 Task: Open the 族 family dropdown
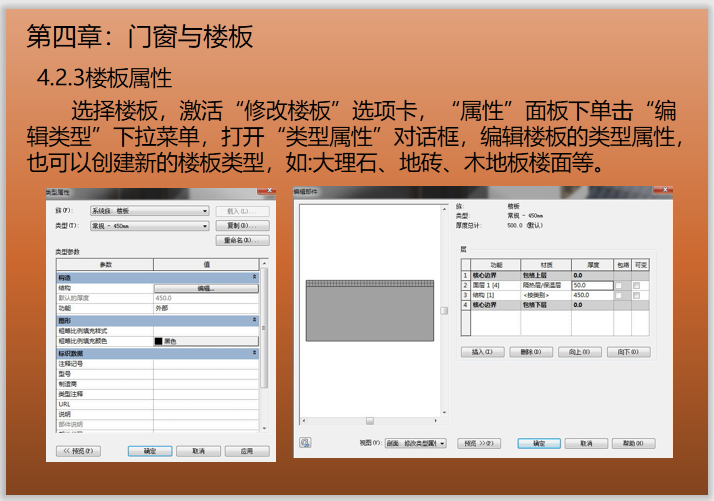point(149,212)
